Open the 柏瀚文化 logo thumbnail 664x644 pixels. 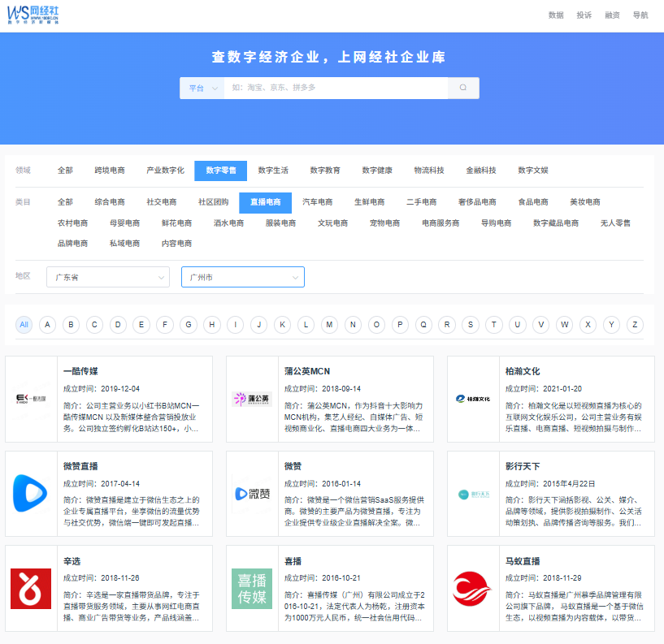[x=473, y=399]
